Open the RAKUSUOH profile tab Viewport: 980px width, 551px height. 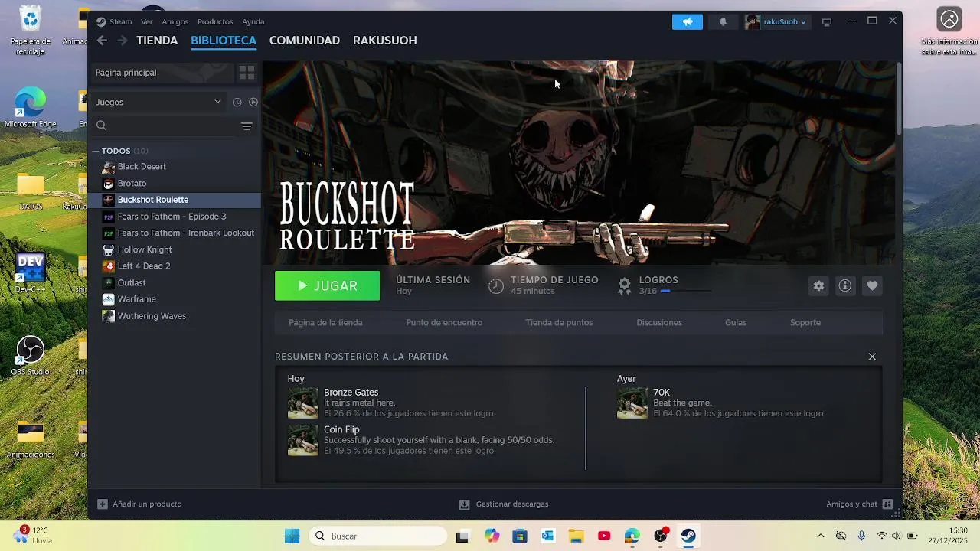point(385,41)
